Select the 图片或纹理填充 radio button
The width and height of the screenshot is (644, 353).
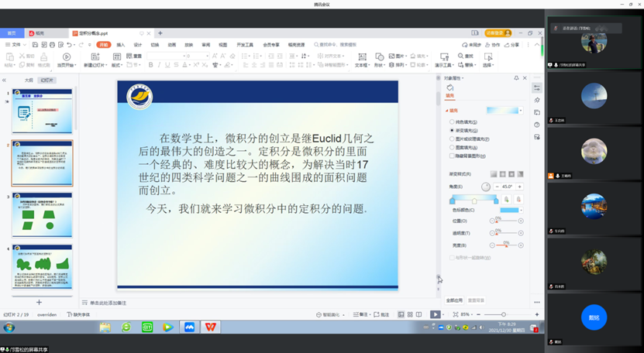452,139
